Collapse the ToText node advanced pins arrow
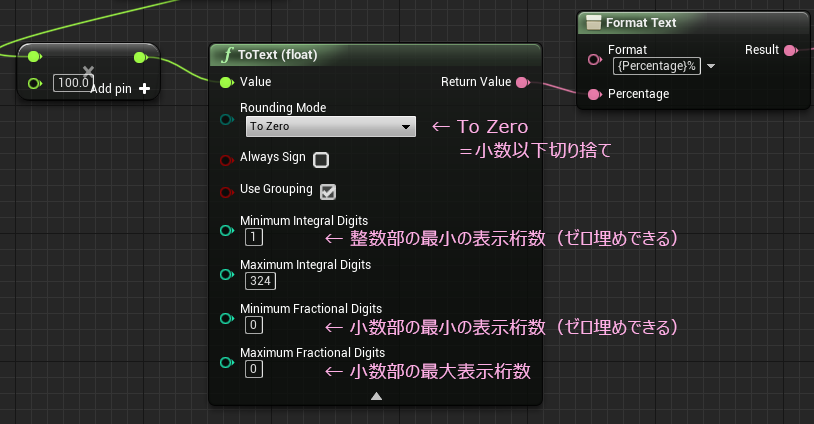 376,396
